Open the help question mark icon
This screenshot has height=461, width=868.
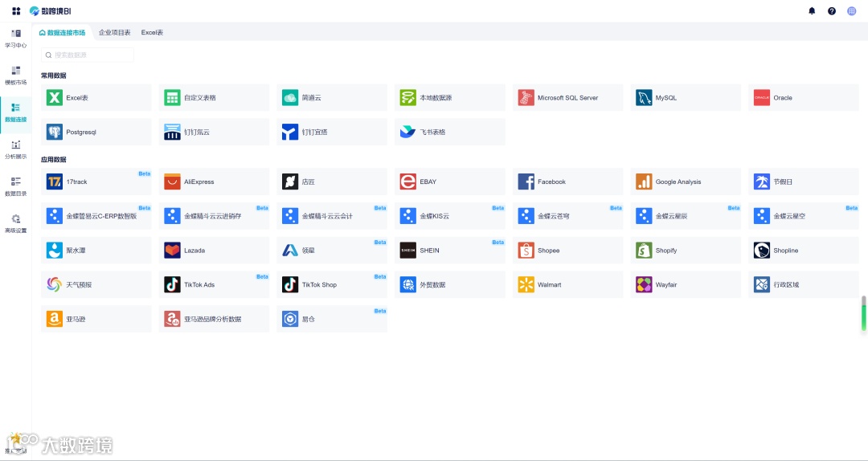tap(832, 10)
